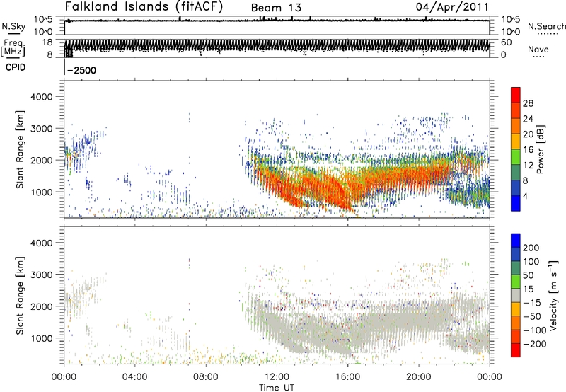Select the '15' label on the velocity colorbar

click(528, 289)
